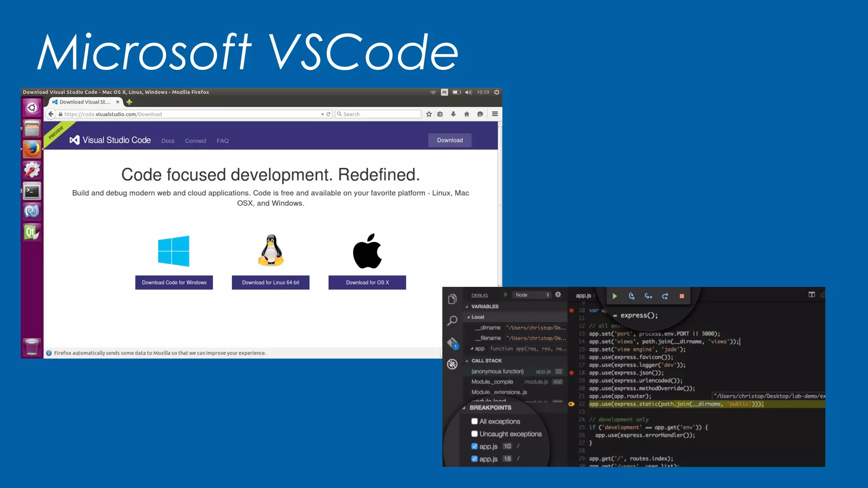Screen dimensions: 868x488
Task: Reload the page with the refresh icon
Action: pyautogui.click(x=328, y=114)
